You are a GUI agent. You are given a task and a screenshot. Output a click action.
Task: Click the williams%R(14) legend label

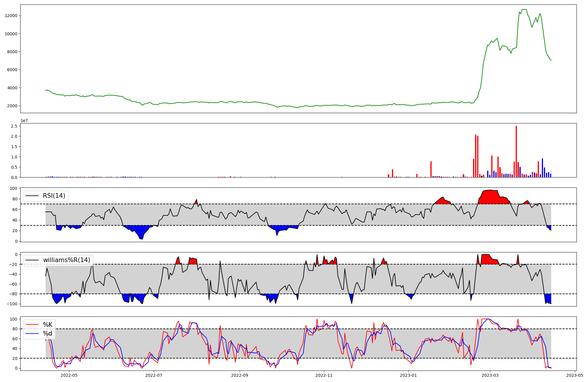[x=66, y=260]
